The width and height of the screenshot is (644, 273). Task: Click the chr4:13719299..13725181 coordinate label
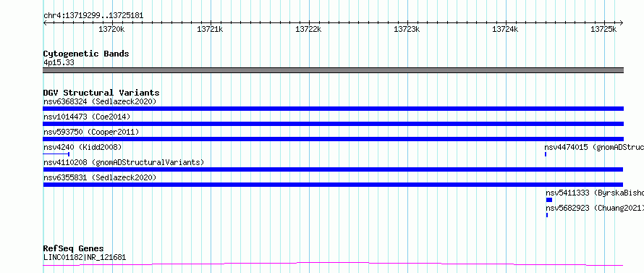tap(93, 16)
